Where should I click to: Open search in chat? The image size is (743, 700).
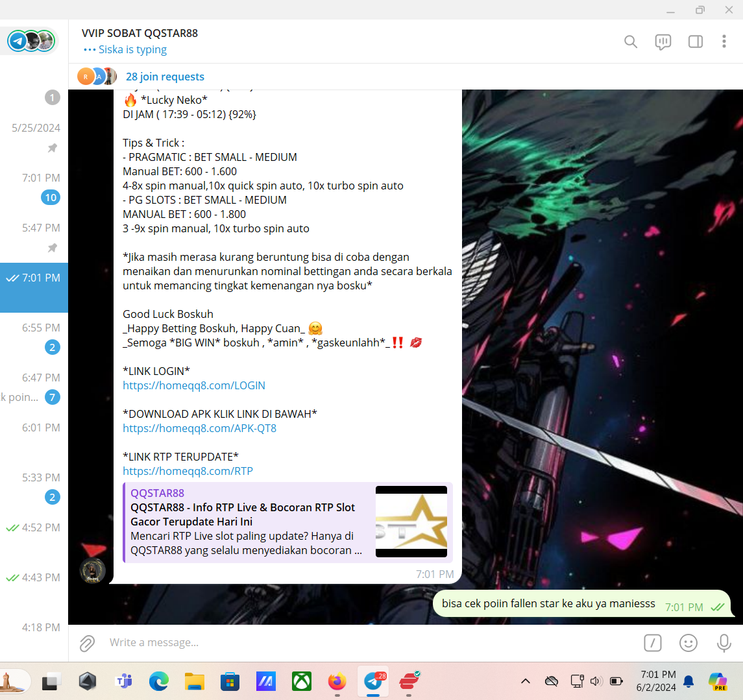pos(630,42)
